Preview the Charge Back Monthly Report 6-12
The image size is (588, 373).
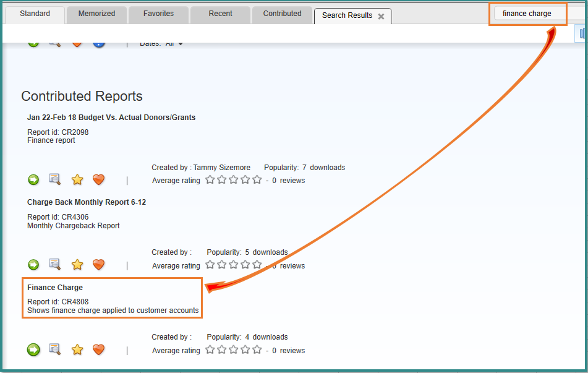pyautogui.click(x=55, y=264)
